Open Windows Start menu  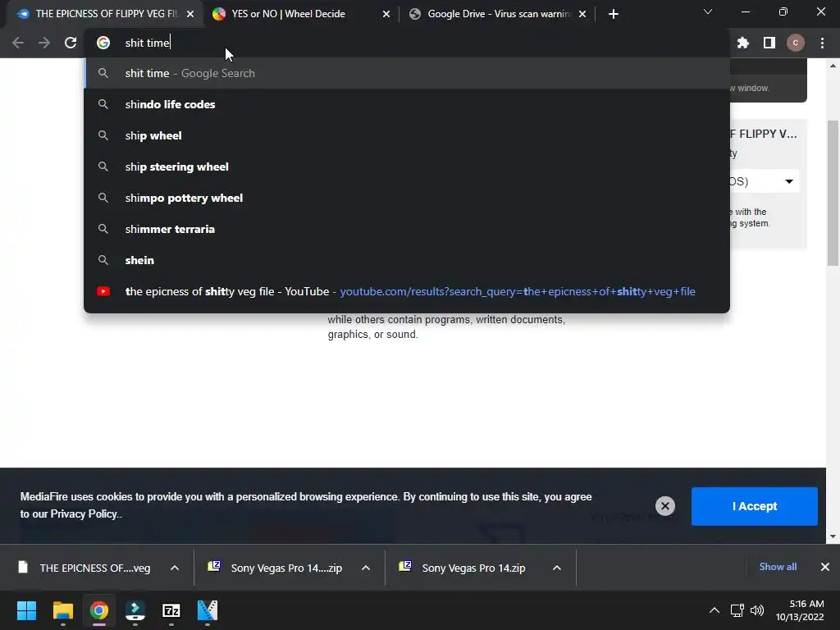pyautogui.click(x=26, y=610)
